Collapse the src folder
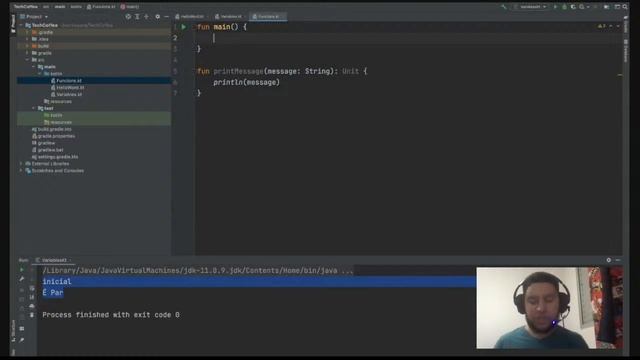 [x=27, y=60]
